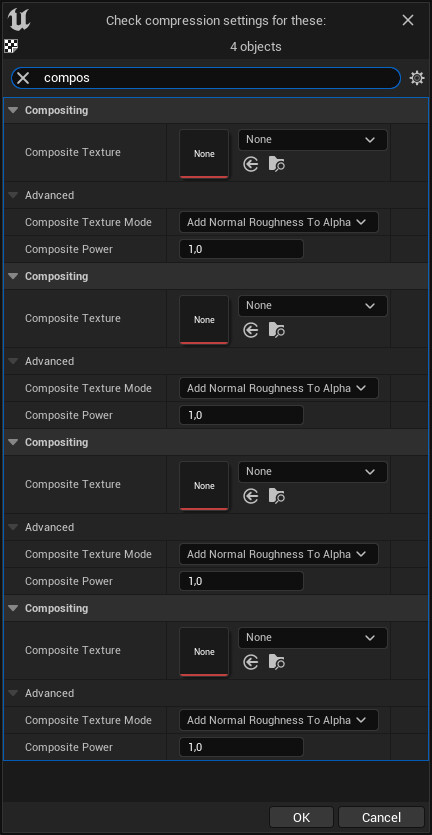
Task: Collapse the fourth Compositing category
Action: tap(14, 608)
